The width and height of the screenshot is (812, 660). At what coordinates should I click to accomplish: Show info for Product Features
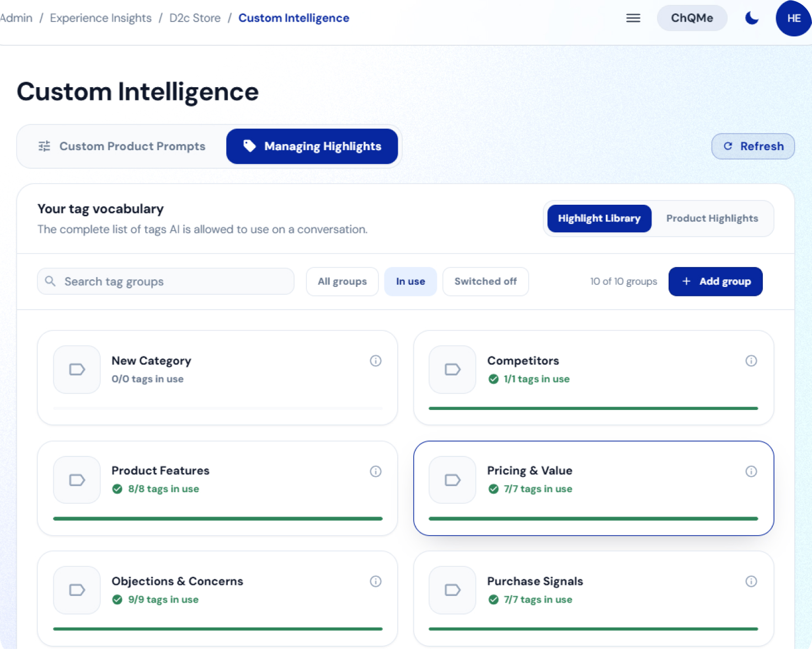[376, 471]
